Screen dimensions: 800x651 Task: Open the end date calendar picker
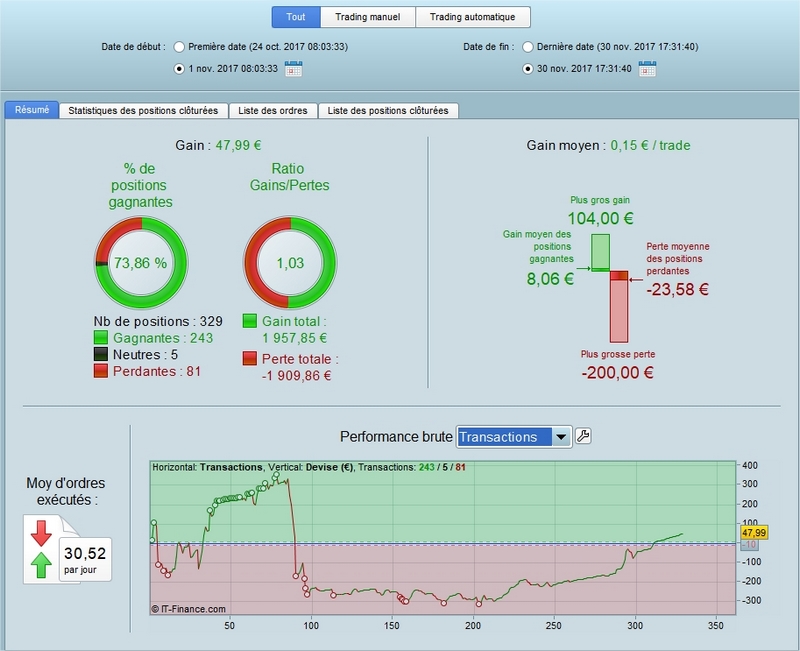point(647,68)
